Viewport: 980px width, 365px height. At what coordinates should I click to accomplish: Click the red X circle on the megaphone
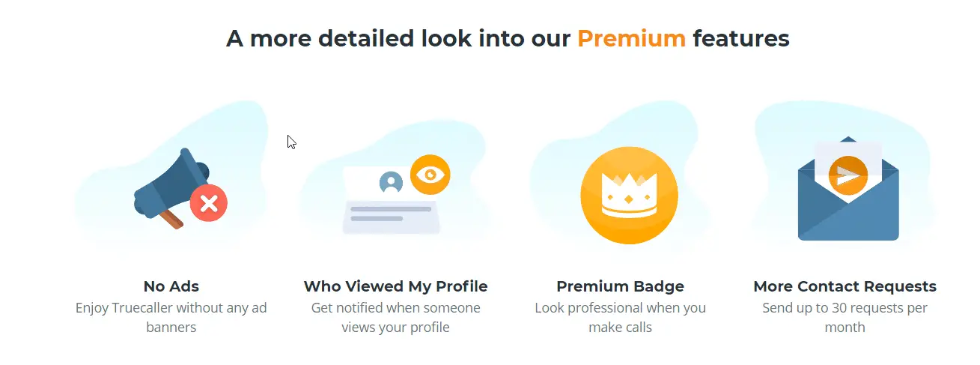click(x=209, y=204)
